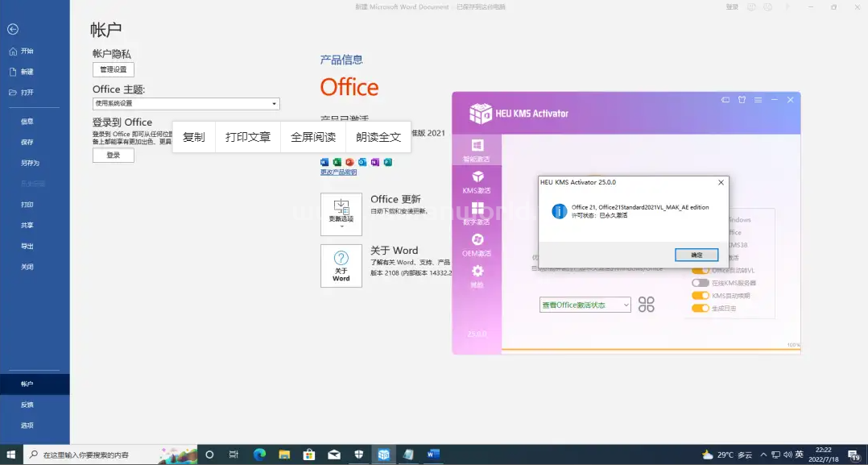Go back using the Word backstage arrow
The height and width of the screenshot is (465, 868).
pyautogui.click(x=13, y=29)
